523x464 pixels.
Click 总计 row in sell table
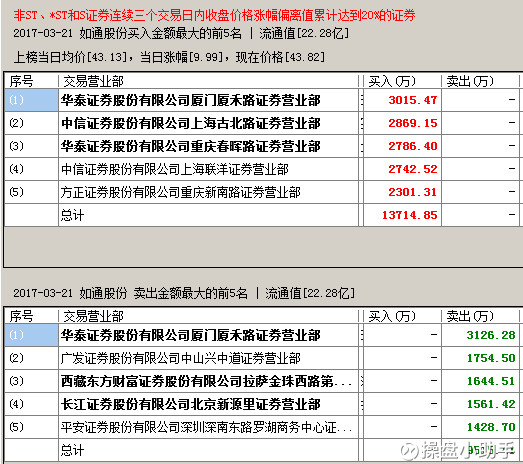[262, 450]
